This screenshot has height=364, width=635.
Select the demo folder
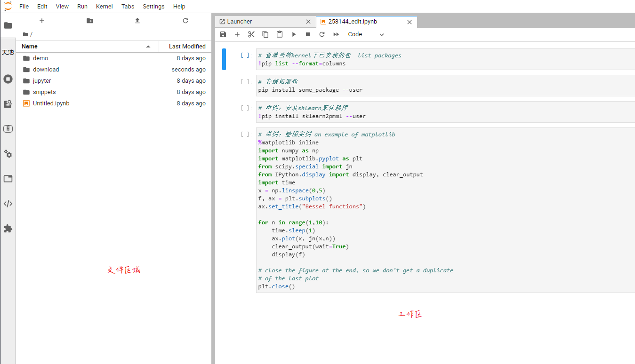113,58
